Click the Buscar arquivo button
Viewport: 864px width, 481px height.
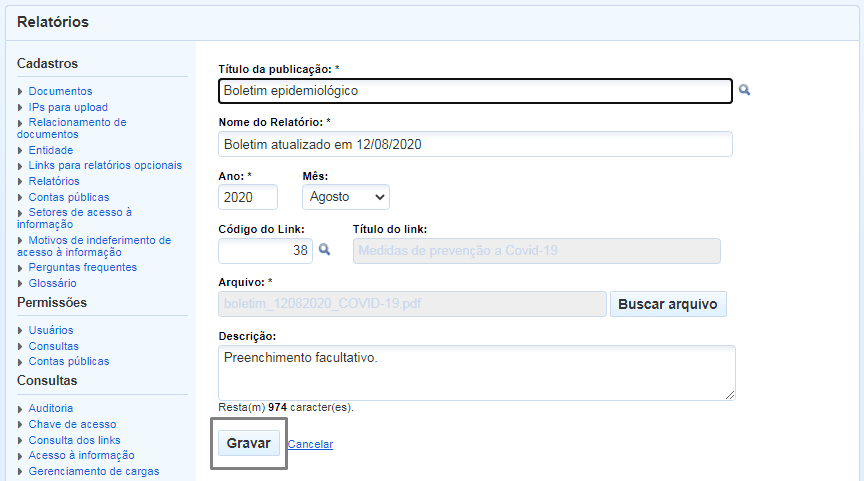click(x=668, y=304)
